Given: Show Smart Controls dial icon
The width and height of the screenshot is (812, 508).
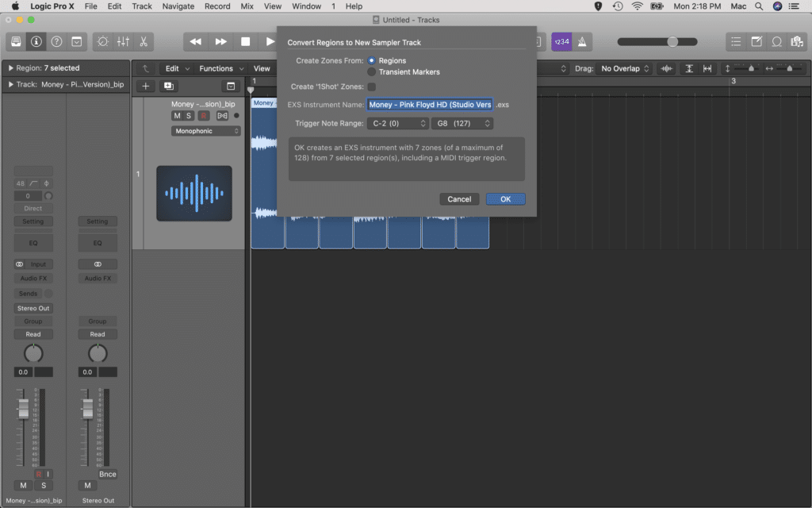Looking at the screenshot, I should [x=102, y=41].
